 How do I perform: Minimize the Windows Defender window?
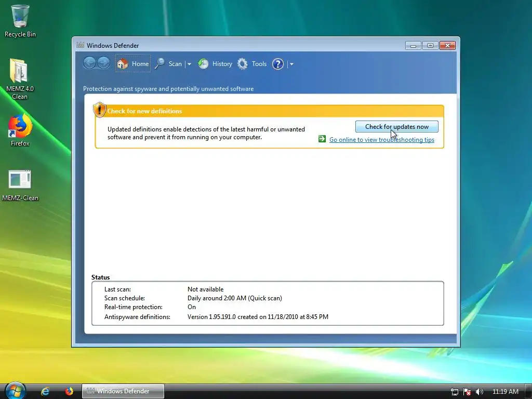point(413,46)
